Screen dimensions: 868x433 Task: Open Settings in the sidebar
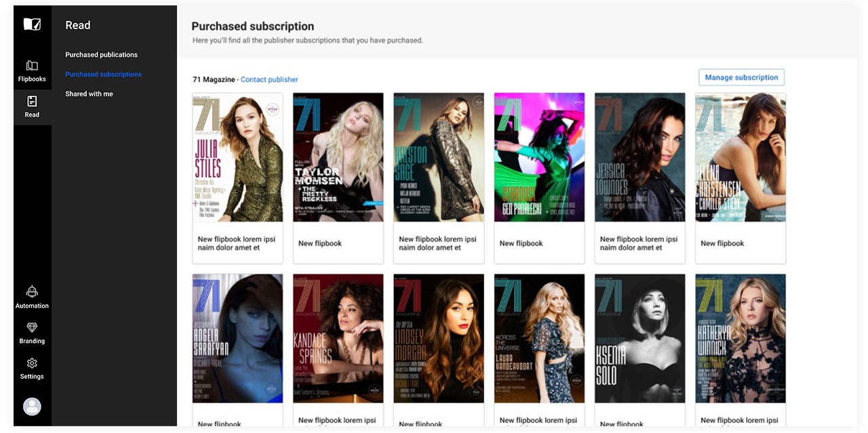[32, 369]
